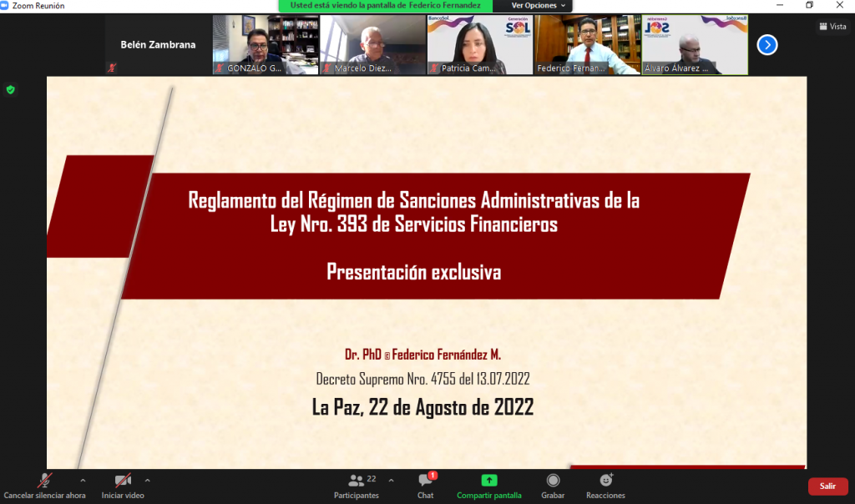Image resolution: width=855 pixels, height=504 pixels.
Task: Show next participants with blue arrow
Action: coord(766,45)
